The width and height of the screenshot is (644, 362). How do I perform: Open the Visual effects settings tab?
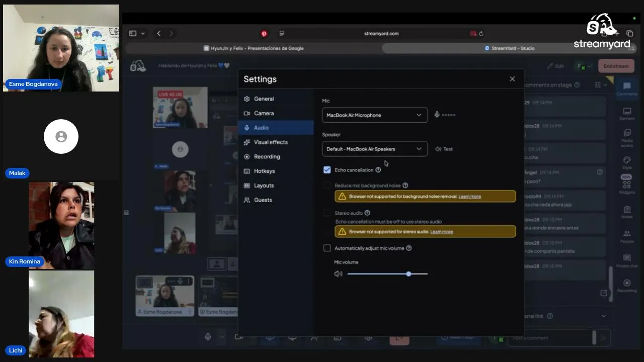pos(276,142)
